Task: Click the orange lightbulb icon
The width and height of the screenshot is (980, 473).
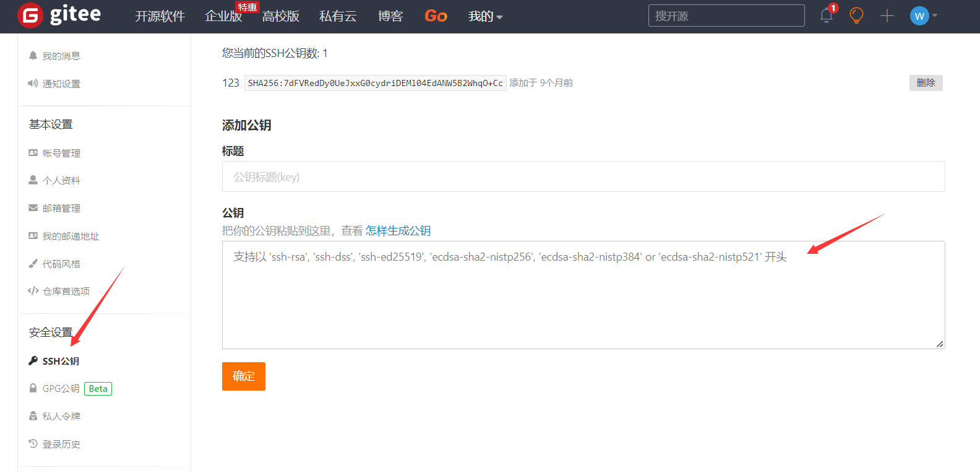Action: [x=856, y=15]
